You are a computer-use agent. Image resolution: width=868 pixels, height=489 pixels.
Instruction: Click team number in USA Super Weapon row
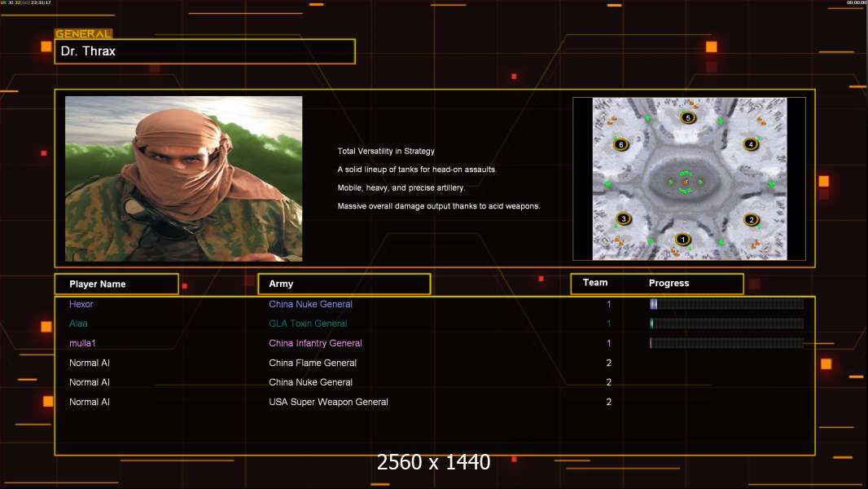609,402
